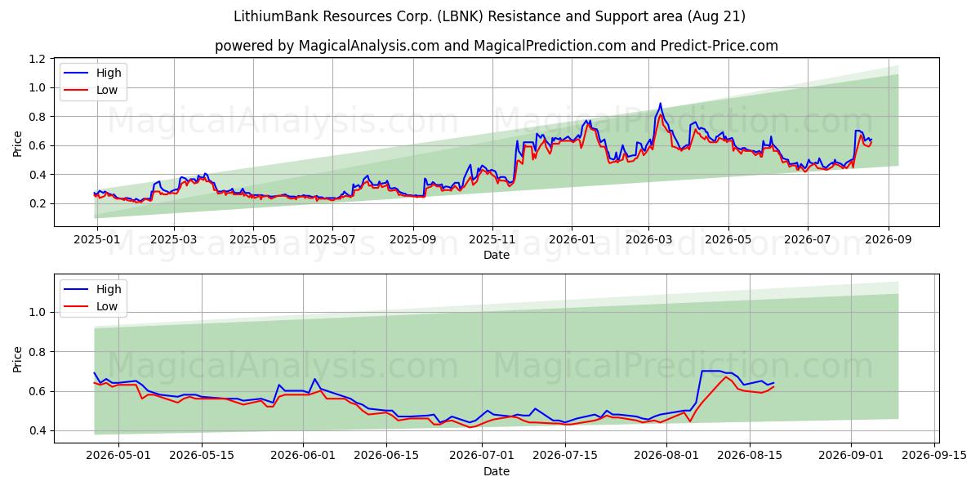Click the top chart x-axis label '2026-07'

point(807,240)
